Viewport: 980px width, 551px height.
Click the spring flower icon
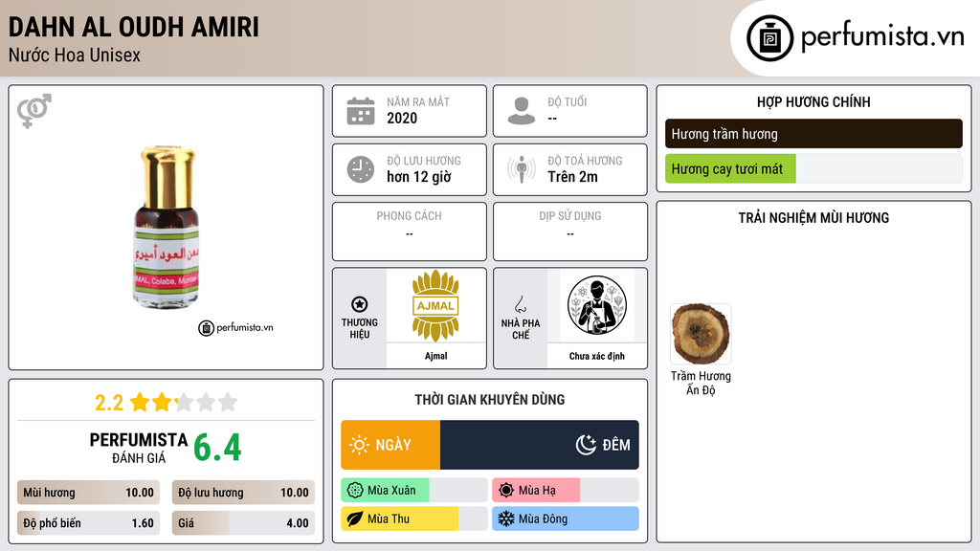pyautogui.click(x=355, y=491)
